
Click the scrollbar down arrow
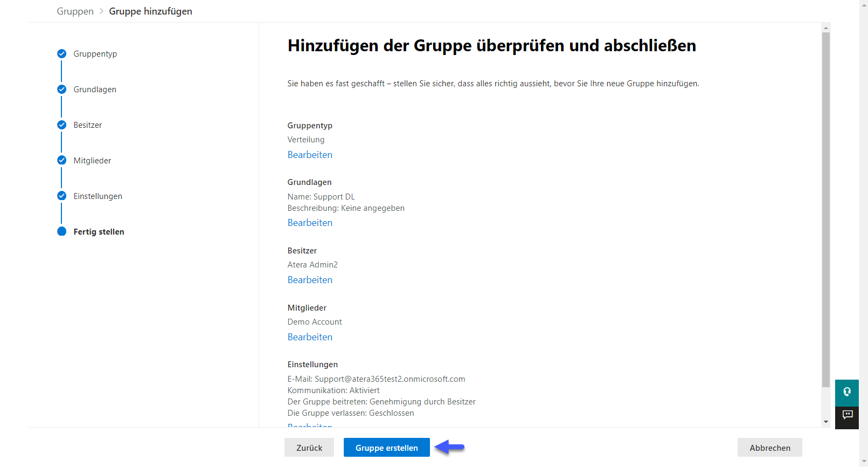point(826,422)
